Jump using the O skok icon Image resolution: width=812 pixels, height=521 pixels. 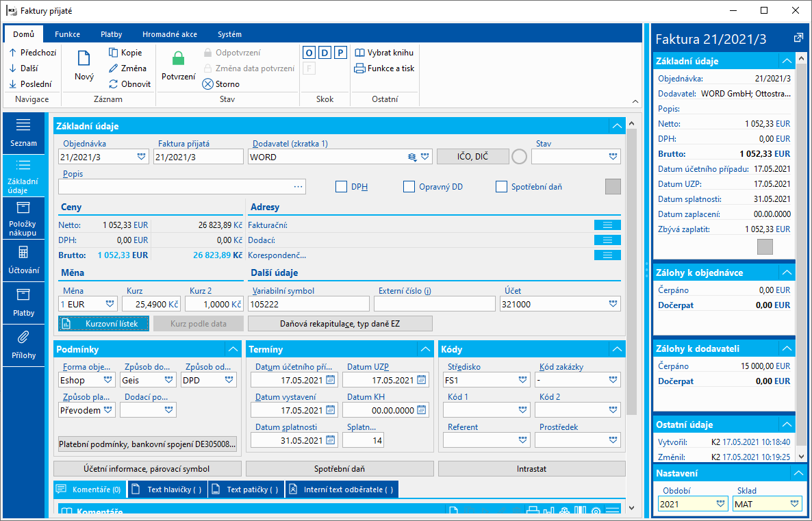(x=309, y=53)
